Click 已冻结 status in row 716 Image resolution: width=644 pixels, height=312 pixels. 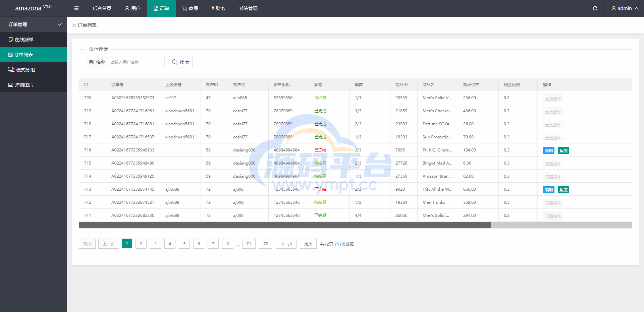pos(320,150)
